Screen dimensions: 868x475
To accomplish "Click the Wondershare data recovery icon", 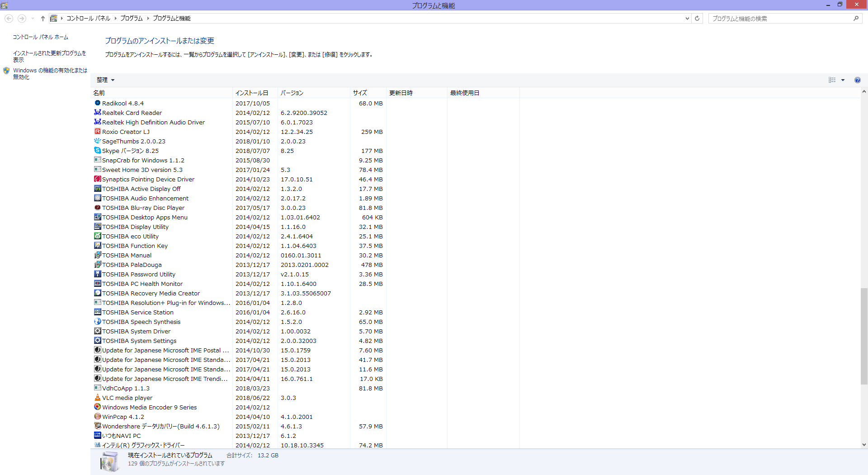I will point(97,426).
